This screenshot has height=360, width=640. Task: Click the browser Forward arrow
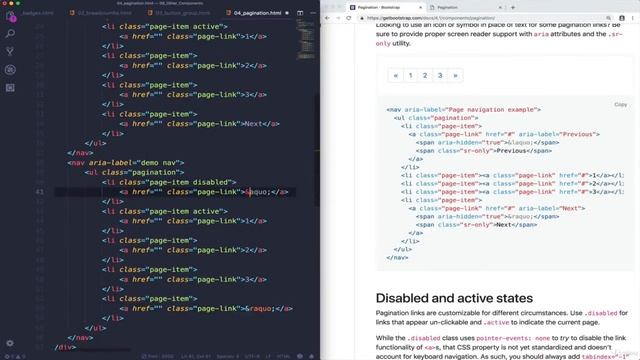(x=338, y=18)
